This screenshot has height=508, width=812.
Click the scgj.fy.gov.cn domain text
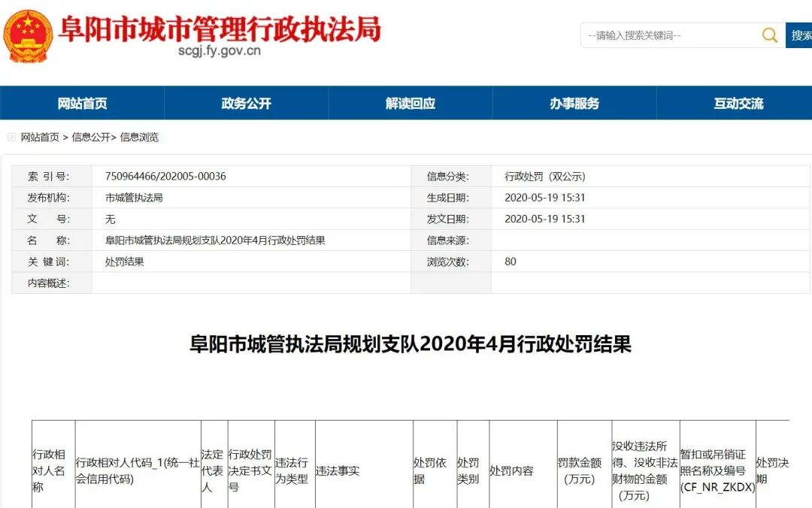tap(220, 51)
